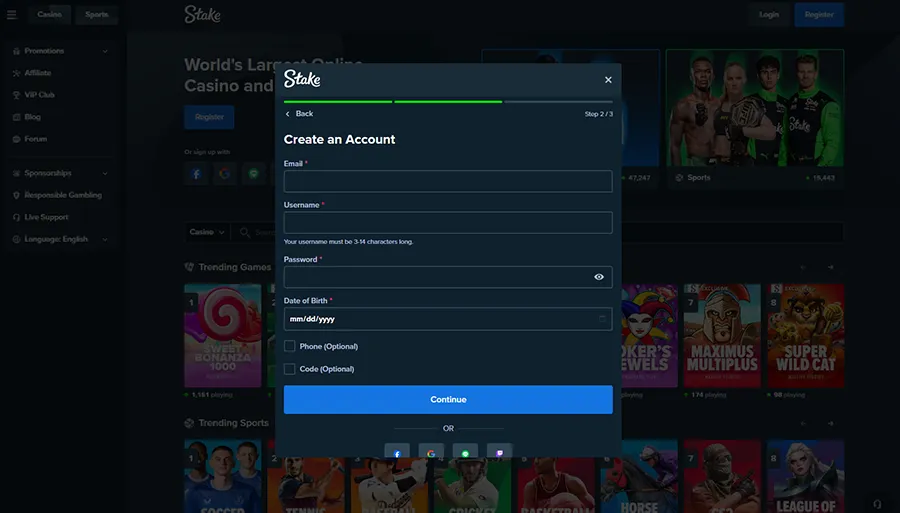Click Register button under hero heading

pos(209,117)
